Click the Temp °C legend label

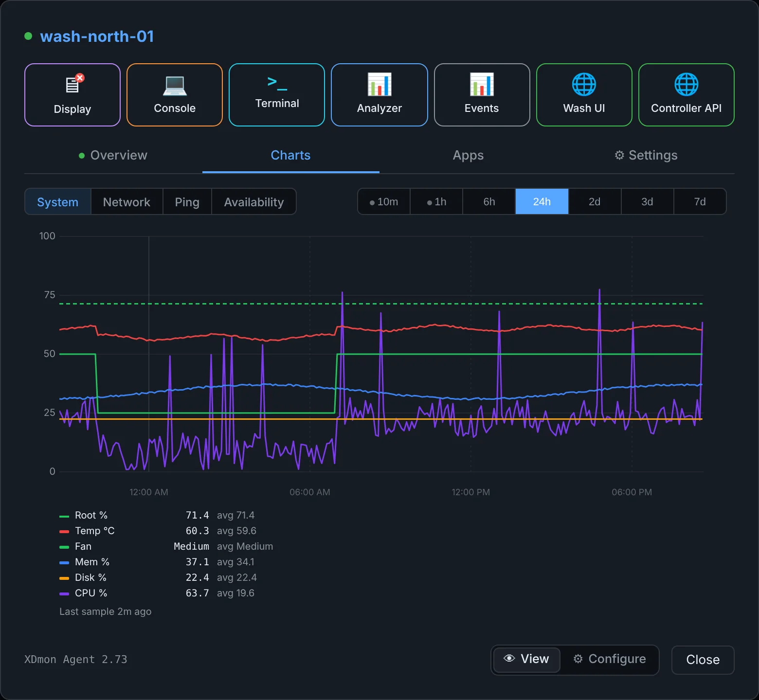pos(95,531)
